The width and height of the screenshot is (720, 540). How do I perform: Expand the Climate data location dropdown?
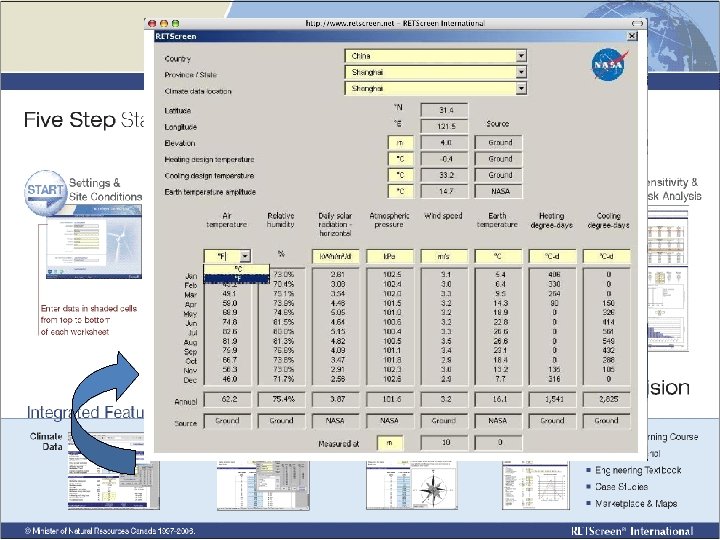pos(521,88)
